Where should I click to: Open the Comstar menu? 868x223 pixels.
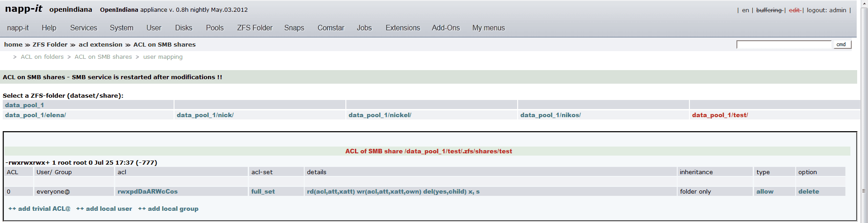pos(330,28)
